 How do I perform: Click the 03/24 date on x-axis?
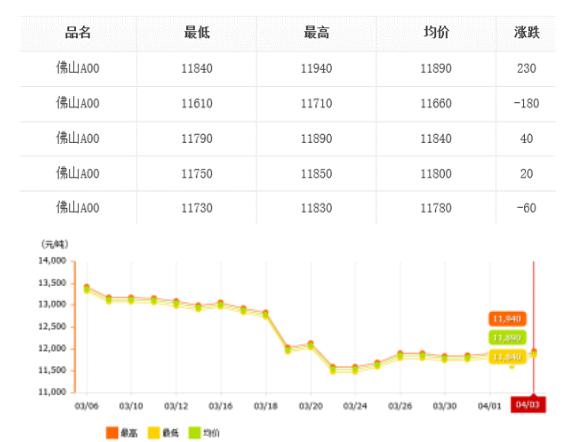click(355, 406)
